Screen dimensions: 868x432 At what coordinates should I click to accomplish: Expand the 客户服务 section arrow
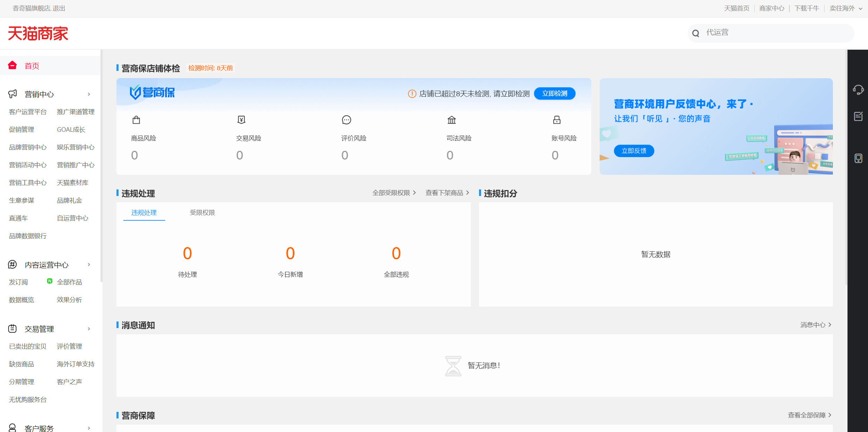[x=89, y=428]
